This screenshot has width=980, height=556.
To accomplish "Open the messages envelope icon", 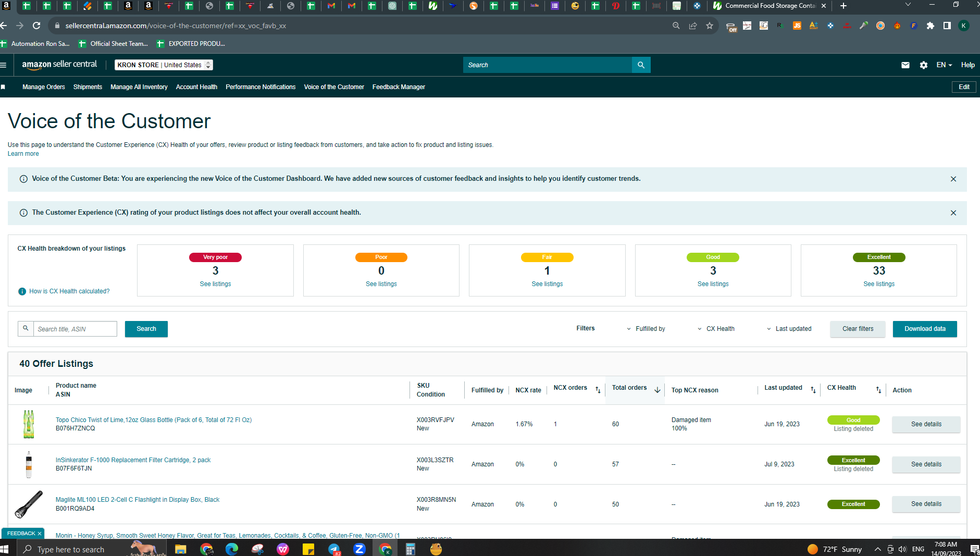I will coord(905,65).
